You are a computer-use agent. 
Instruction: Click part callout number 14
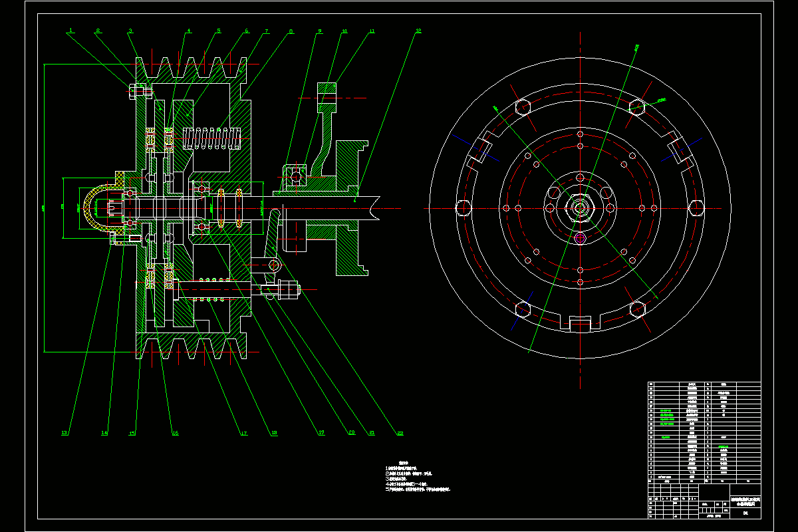(x=104, y=433)
